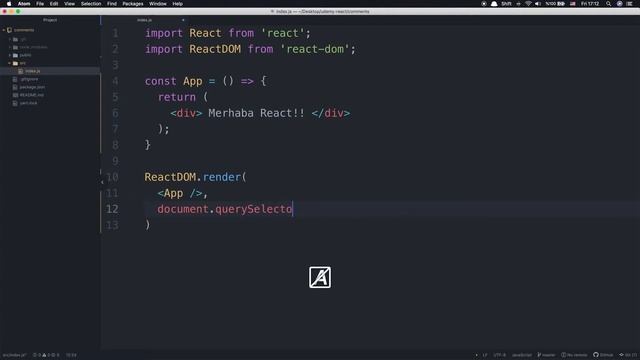Open the Notification Center list icon
Image resolution: width=640 pixels, height=360 pixels.
[630, 4]
